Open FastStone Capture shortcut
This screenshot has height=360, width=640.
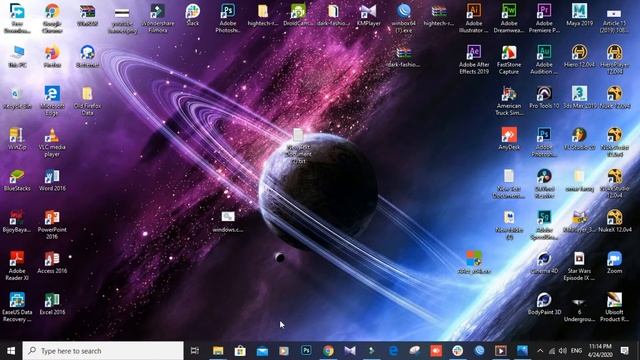(x=509, y=59)
